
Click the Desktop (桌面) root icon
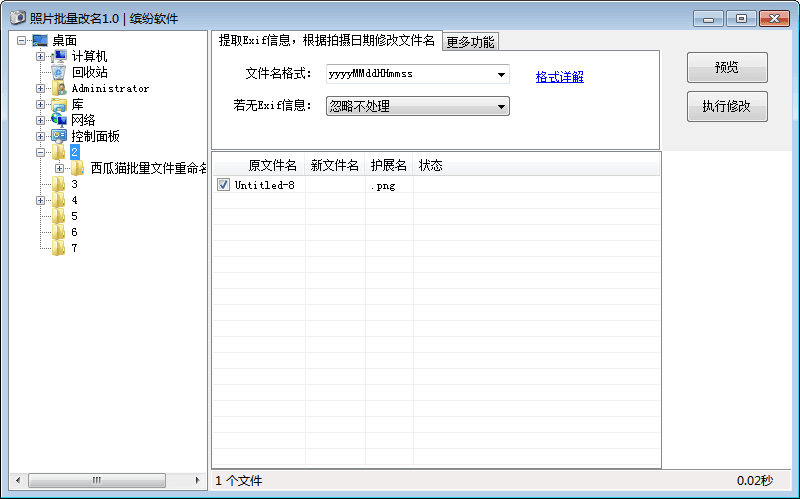coord(40,41)
